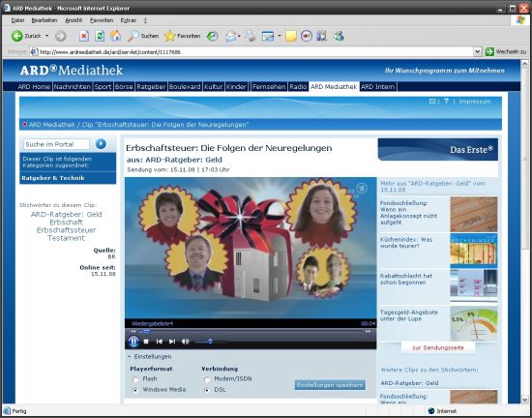
Task: Open the Research books toolbar icon
Action: tap(322, 36)
